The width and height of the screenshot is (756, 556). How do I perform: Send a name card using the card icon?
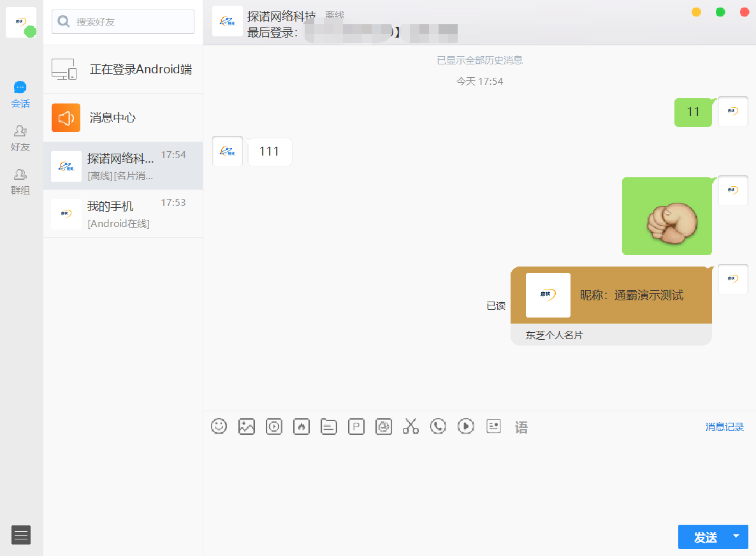pos(493,427)
